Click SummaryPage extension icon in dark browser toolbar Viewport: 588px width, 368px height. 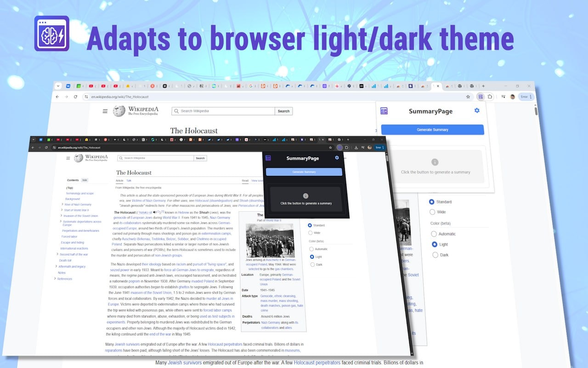339,147
